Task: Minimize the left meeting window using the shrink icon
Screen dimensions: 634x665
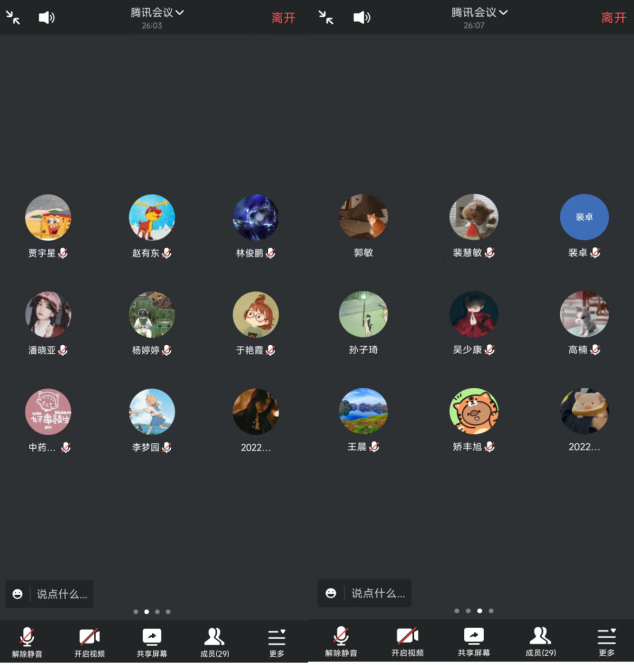Action: click(x=13, y=17)
